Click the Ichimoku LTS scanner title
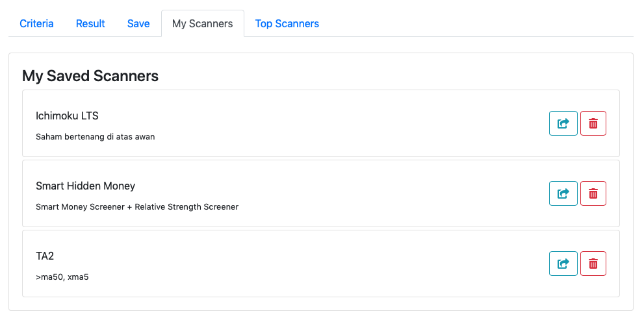 point(67,116)
